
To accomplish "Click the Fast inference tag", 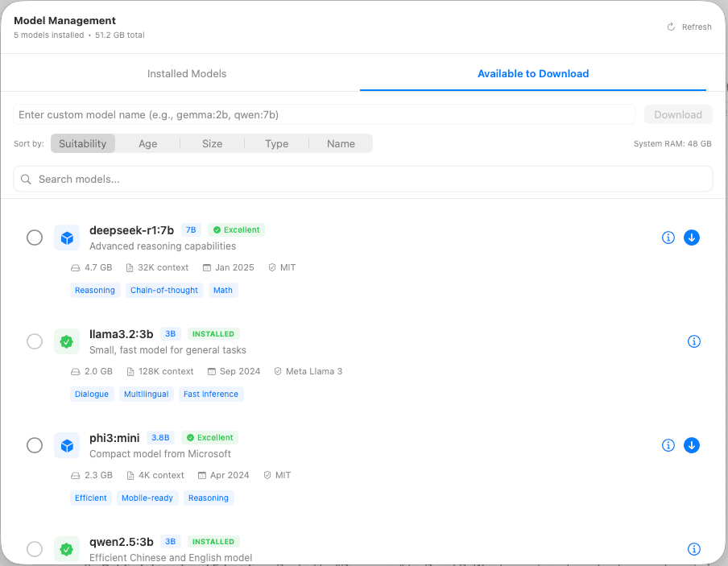I will click(x=211, y=395).
